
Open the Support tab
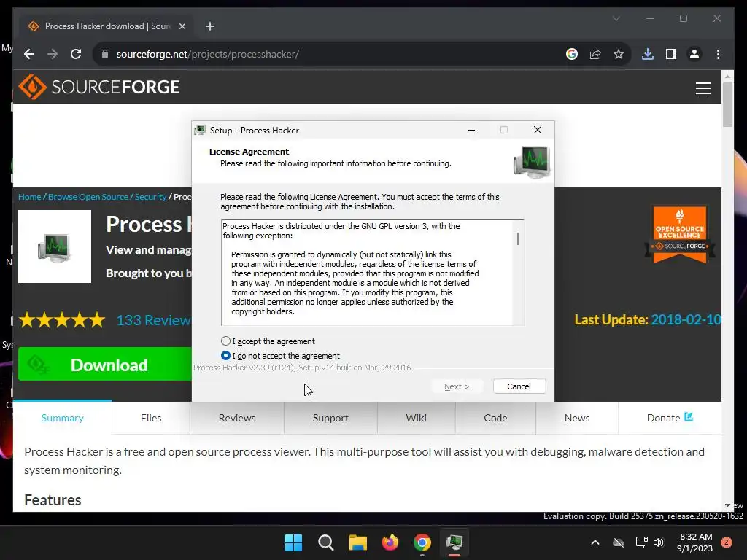point(330,418)
